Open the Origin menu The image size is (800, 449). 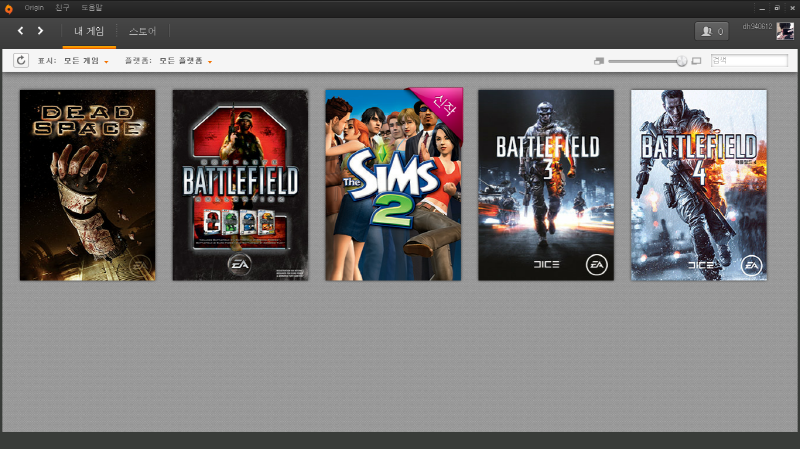[35, 7]
